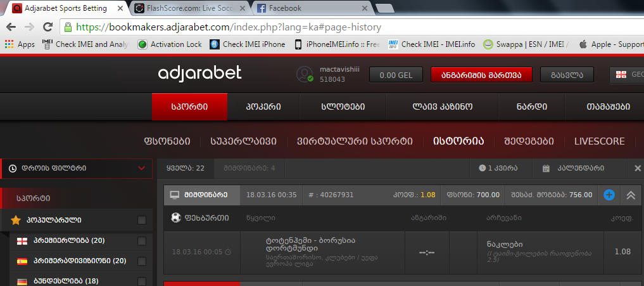Open the ფსონები submenu
The image size is (644, 286).
[x=167, y=141]
